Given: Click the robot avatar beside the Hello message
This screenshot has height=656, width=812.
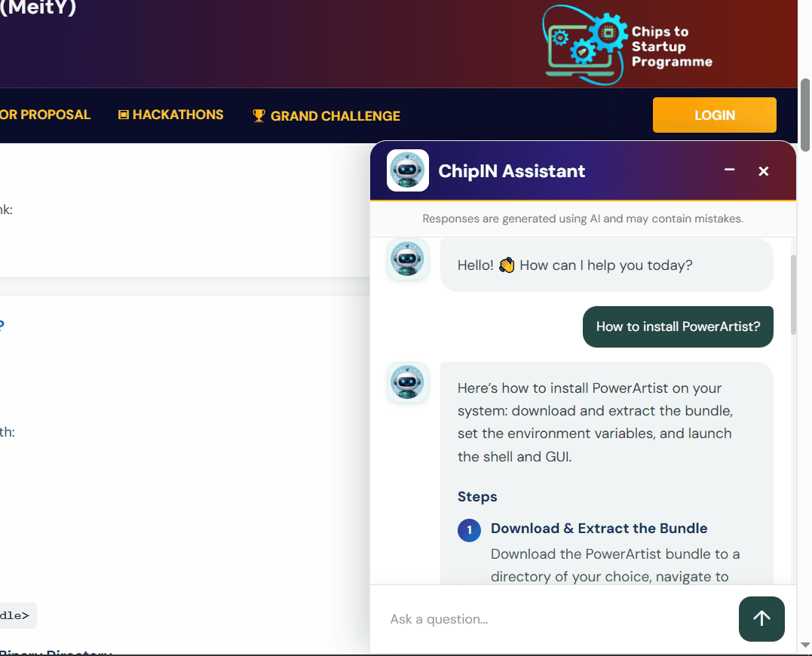Looking at the screenshot, I should (x=408, y=259).
